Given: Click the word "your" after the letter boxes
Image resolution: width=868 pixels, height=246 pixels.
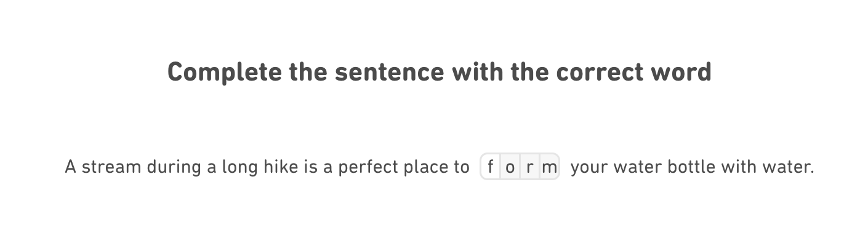Looking at the screenshot, I should 589,167.
